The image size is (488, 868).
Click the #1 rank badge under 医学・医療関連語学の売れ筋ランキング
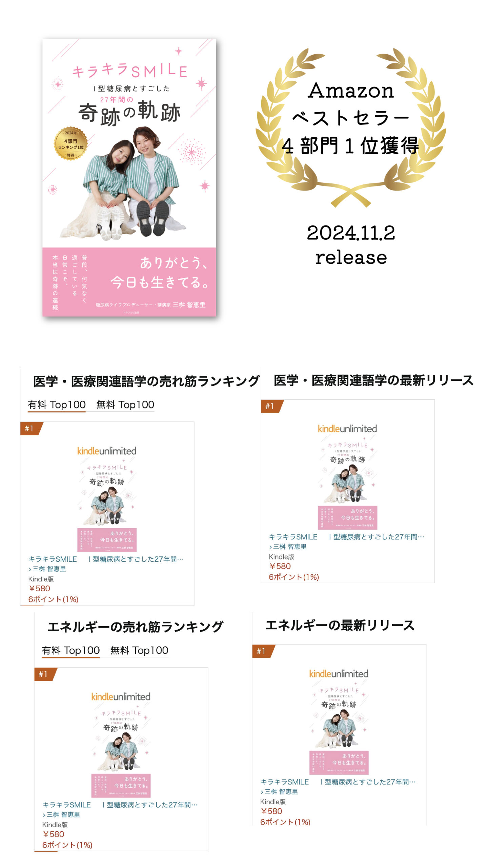31,428
